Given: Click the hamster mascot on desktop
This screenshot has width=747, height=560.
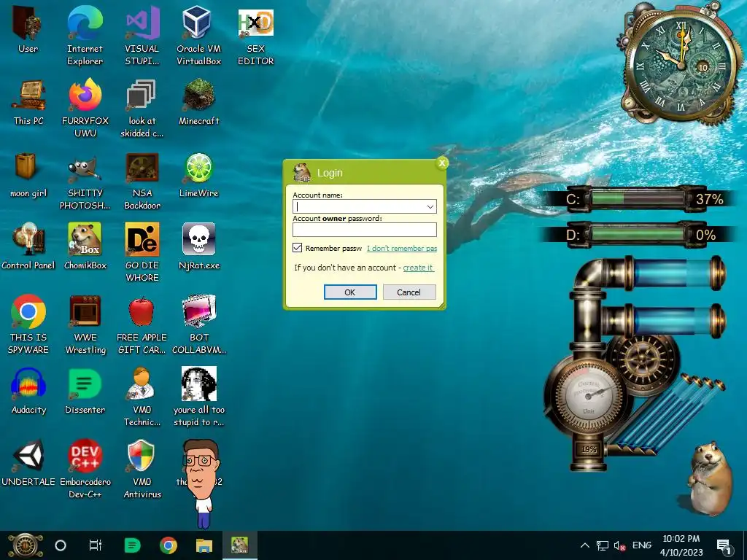Looking at the screenshot, I should [x=711, y=478].
